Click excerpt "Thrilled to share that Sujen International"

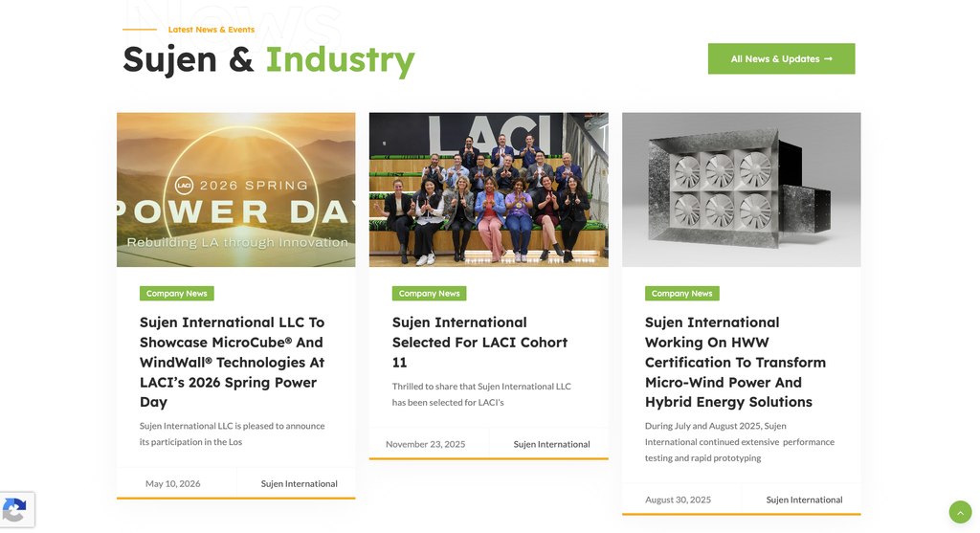point(481,394)
